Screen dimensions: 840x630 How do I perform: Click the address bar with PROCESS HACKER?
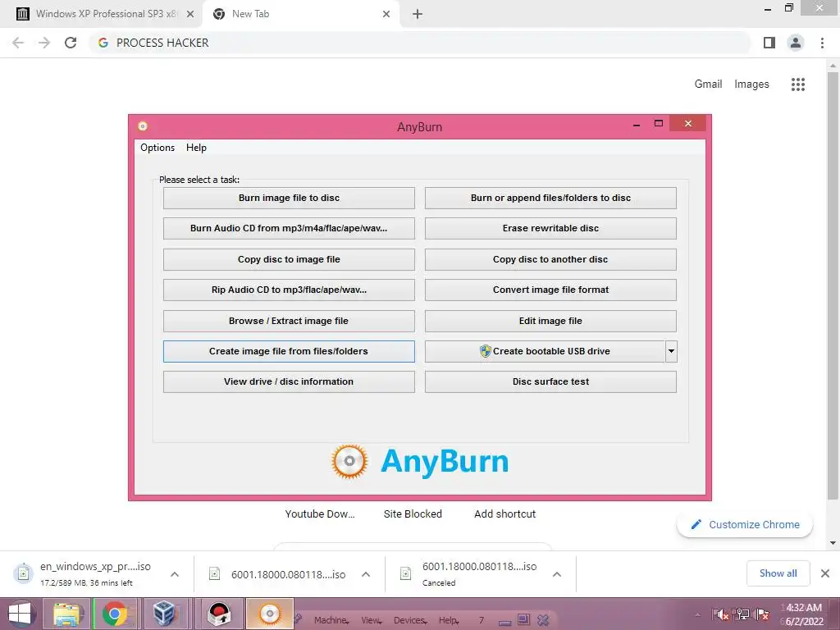point(419,43)
